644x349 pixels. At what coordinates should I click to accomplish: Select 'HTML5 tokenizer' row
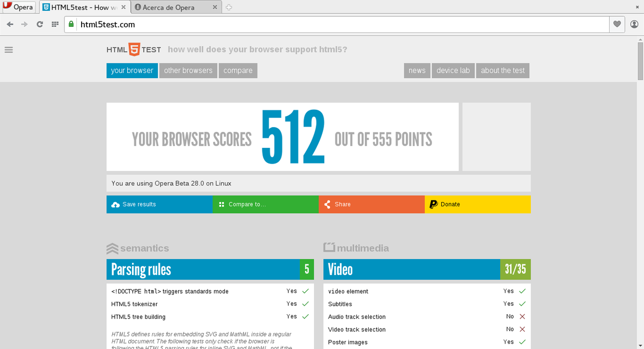tap(210, 304)
